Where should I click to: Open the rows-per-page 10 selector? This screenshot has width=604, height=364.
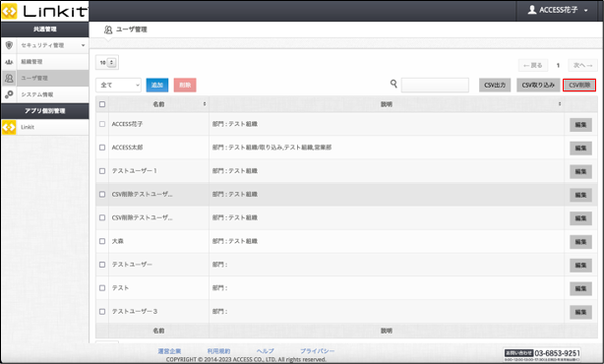(107, 62)
